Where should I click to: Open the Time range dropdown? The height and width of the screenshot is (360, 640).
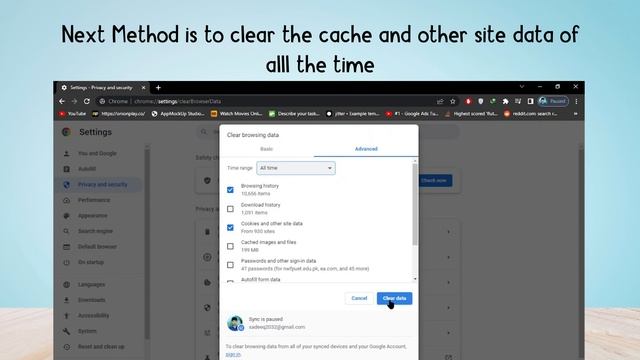[x=296, y=168]
